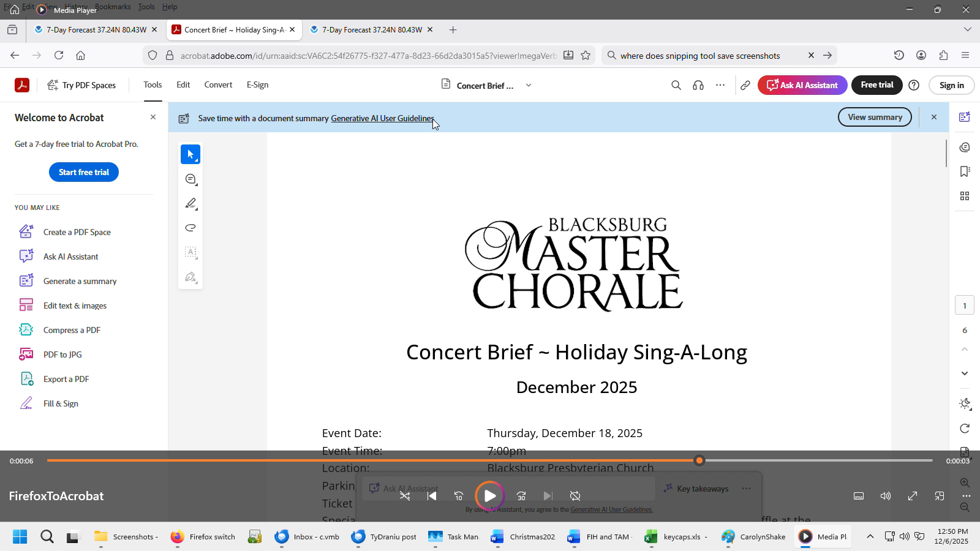This screenshot has height=551, width=980.
Task: Click page number 1 field
Action: (x=965, y=305)
